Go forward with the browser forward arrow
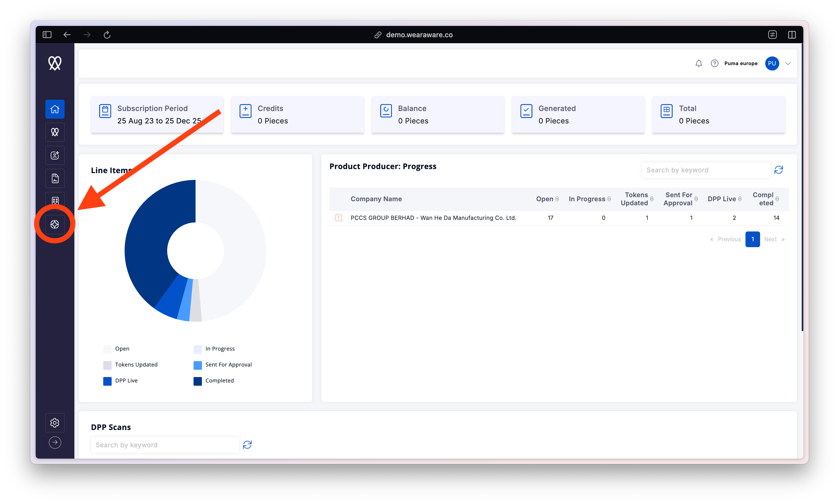This screenshot has width=839, height=504. coord(87,35)
